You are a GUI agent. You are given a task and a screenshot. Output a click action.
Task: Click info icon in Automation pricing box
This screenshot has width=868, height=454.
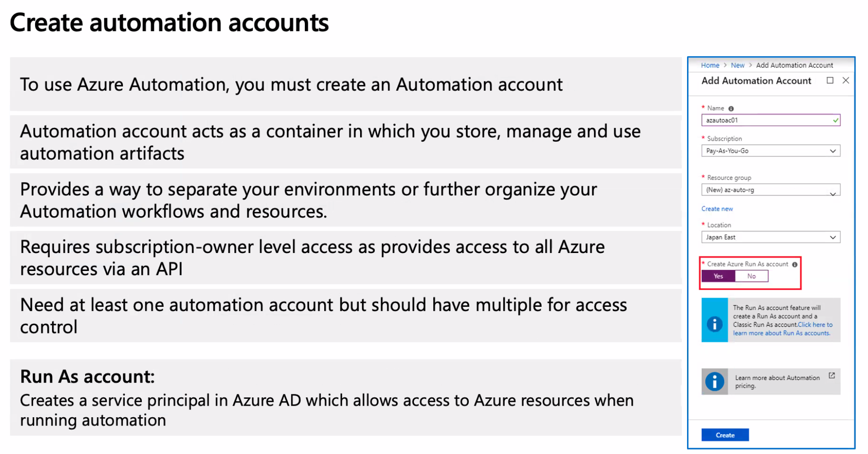tap(715, 381)
